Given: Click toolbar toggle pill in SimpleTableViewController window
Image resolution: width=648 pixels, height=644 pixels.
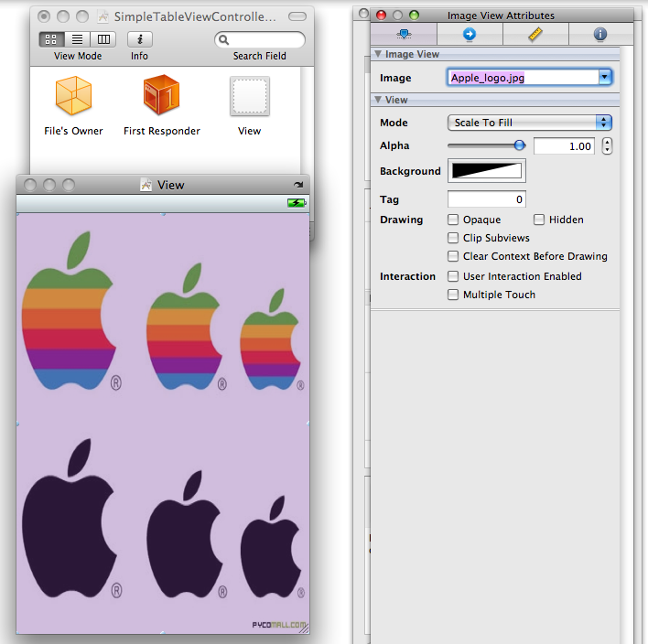Looking at the screenshot, I should pyautogui.click(x=297, y=16).
